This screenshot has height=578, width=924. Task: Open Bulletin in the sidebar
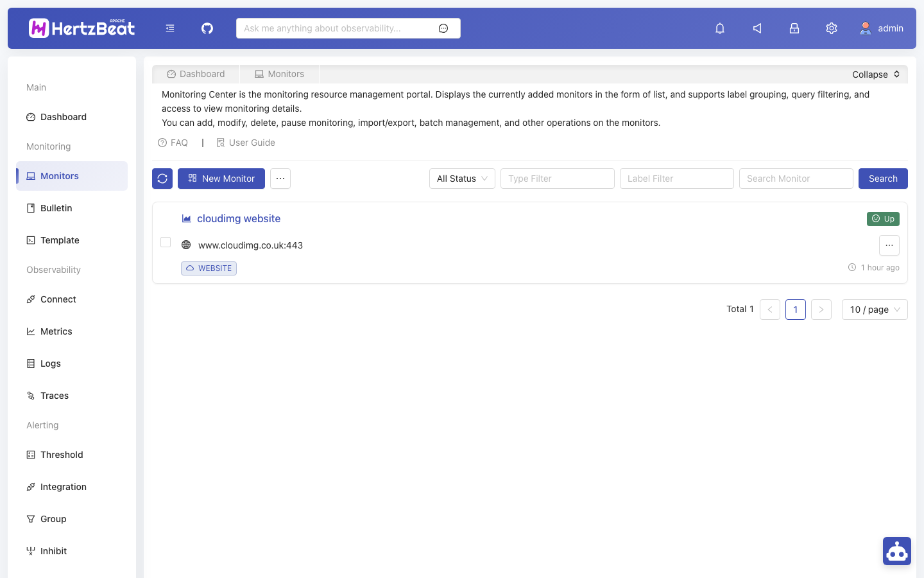[72, 208]
